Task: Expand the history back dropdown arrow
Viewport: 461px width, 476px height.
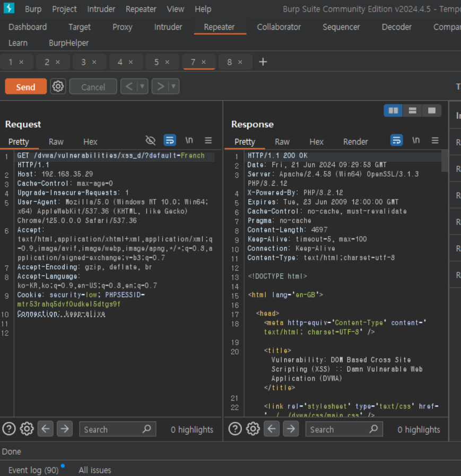Action: coord(142,86)
